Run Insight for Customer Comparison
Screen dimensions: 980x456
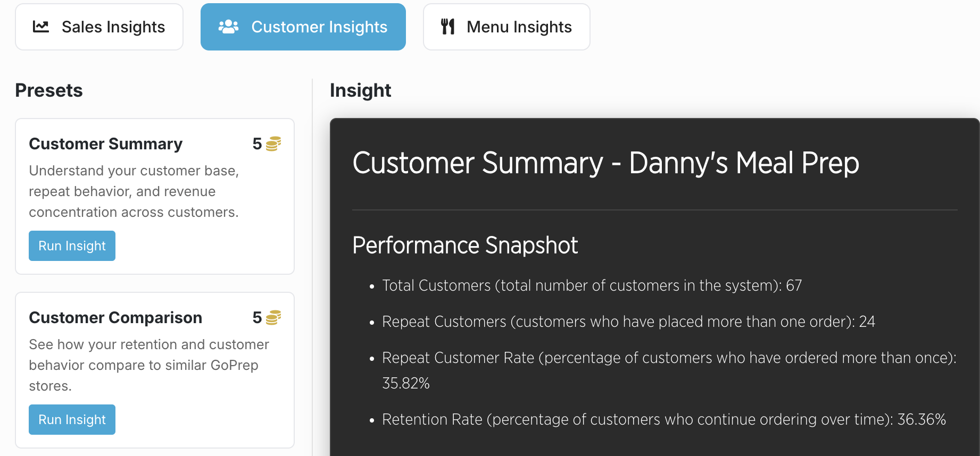72,419
